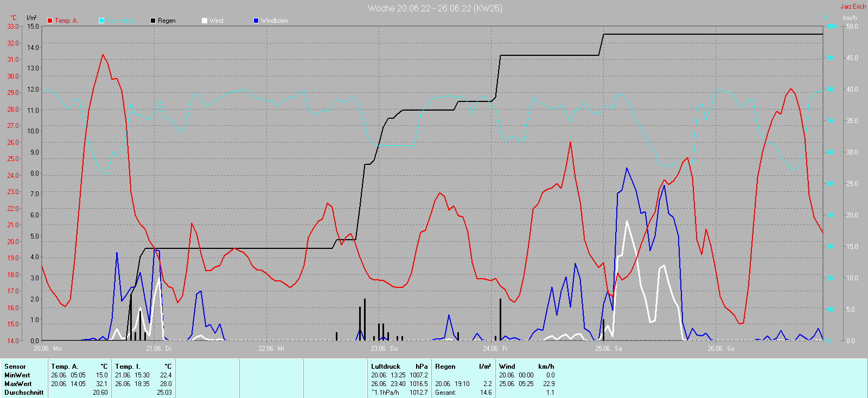Click the '1007.2' minimum pressure value
The image size is (868, 398).
click(x=419, y=375)
